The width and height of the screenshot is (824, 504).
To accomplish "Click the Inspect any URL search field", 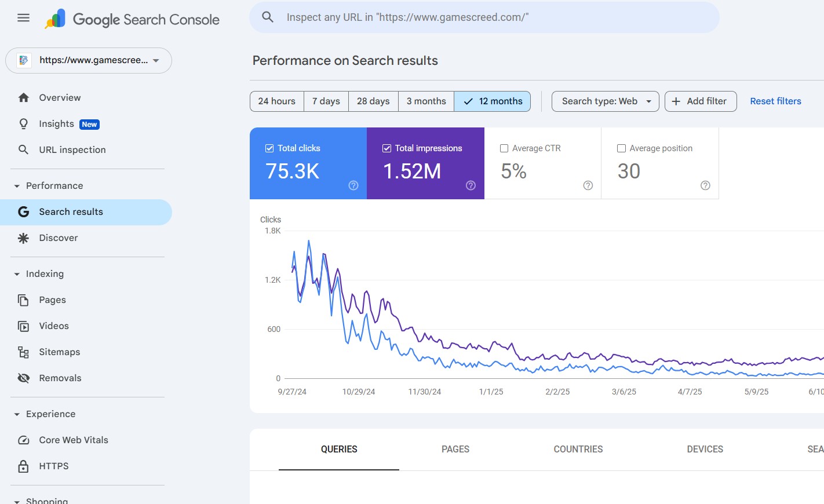I will point(484,17).
